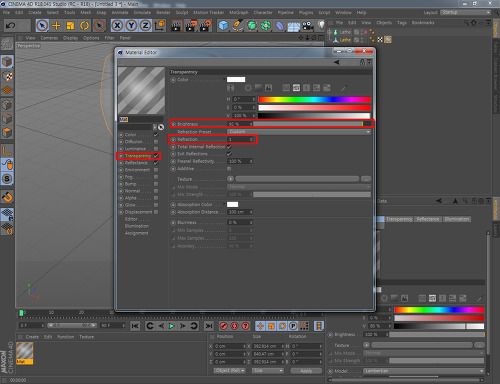Toggle Exit Reflections checkbox
The width and height of the screenshot is (500, 384).
coord(229,154)
